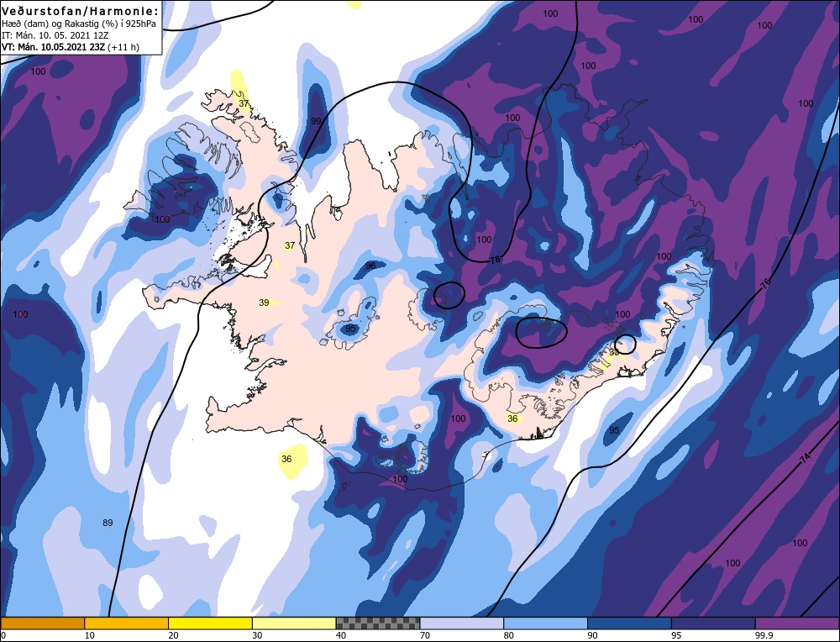Click the '89' humidity value on the map
This screenshot has width=840, height=642.
[x=108, y=523]
